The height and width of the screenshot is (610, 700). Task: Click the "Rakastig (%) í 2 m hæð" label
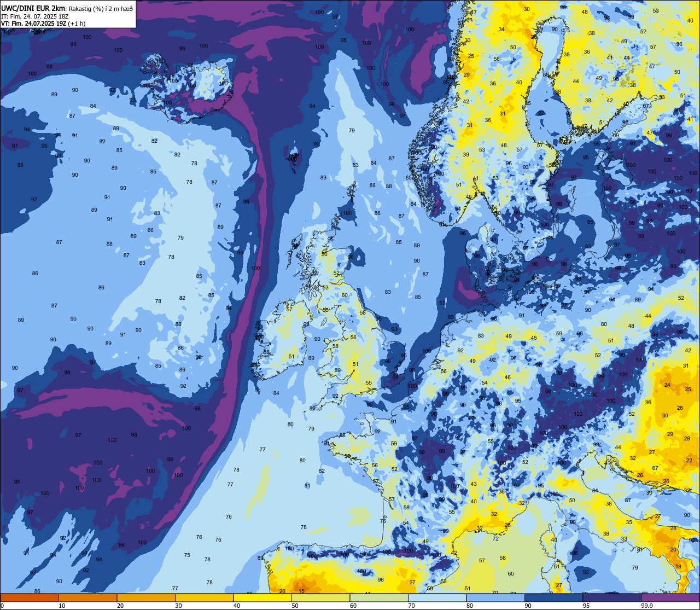[101, 9]
